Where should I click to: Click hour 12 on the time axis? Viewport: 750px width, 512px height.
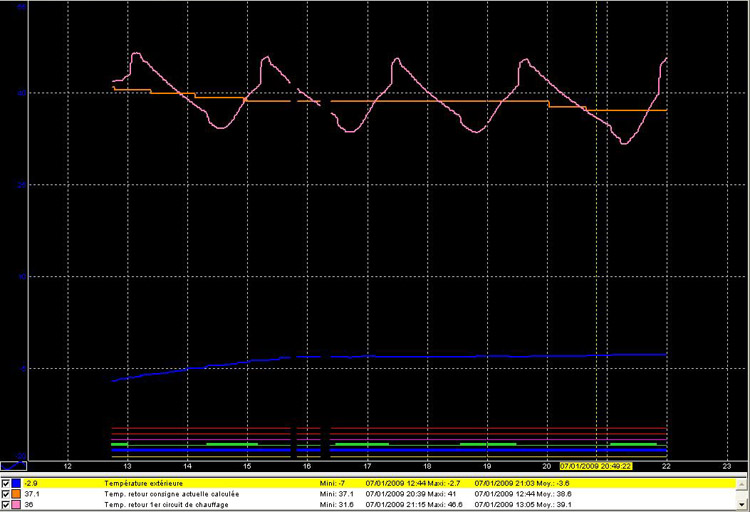[67, 466]
